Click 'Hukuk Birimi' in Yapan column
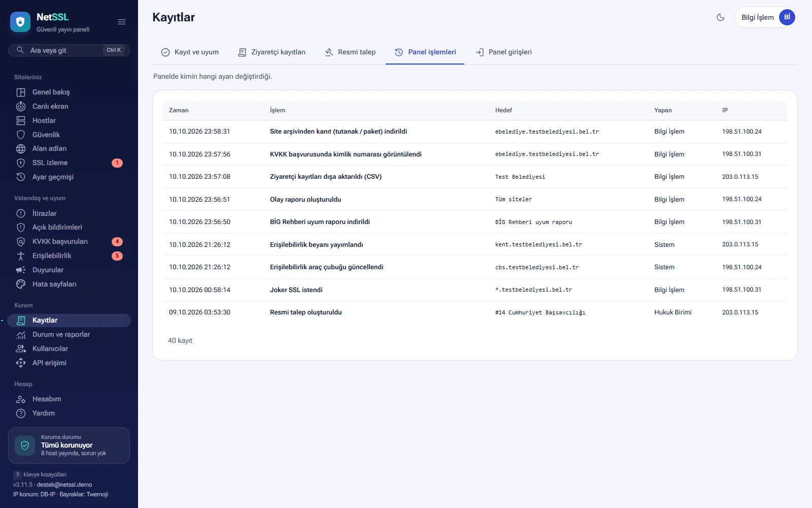Image resolution: width=812 pixels, height=508 pixels. coord(673,312)
